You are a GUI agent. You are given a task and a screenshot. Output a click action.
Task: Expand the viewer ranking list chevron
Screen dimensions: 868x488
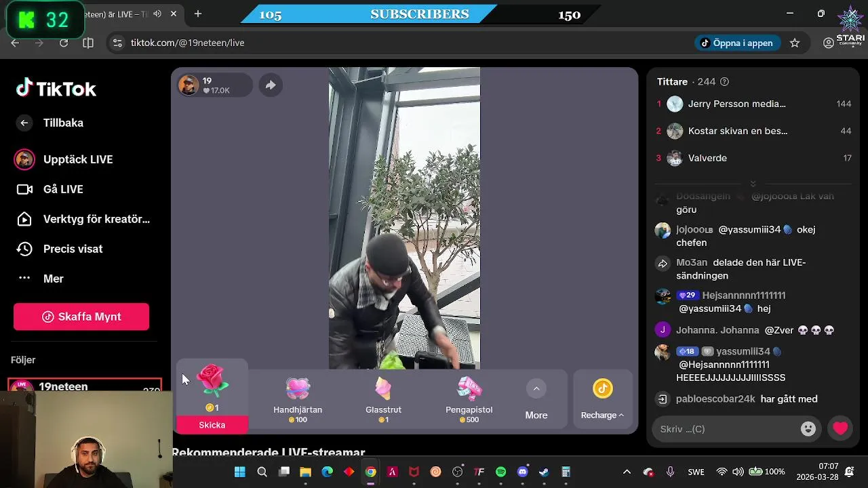753,184
